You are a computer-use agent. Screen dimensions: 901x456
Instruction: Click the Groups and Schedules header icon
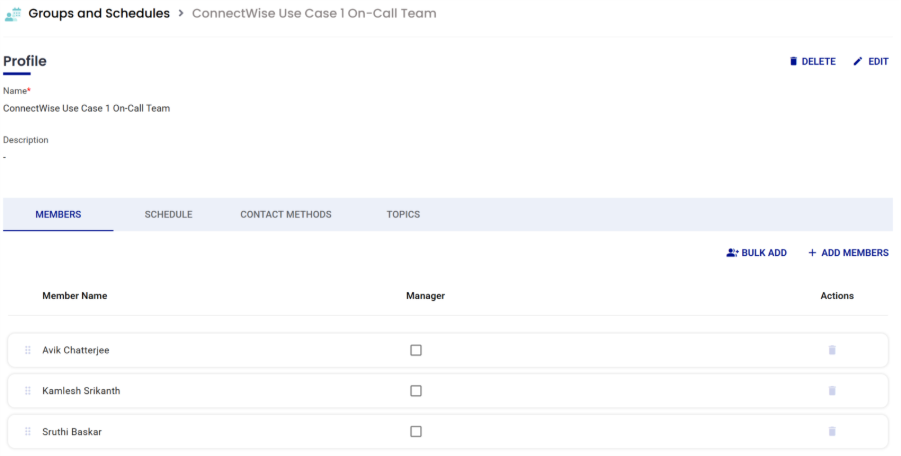[x=13, y=15]
